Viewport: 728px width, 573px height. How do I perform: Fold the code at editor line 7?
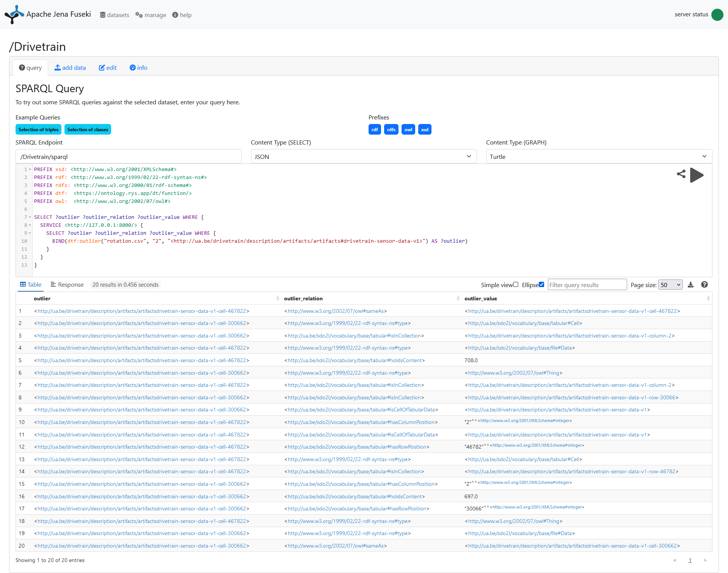click(x=30, y=217)
